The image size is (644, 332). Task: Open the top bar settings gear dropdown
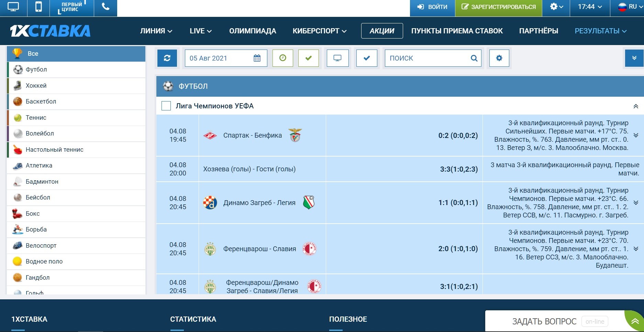point(556,7)
